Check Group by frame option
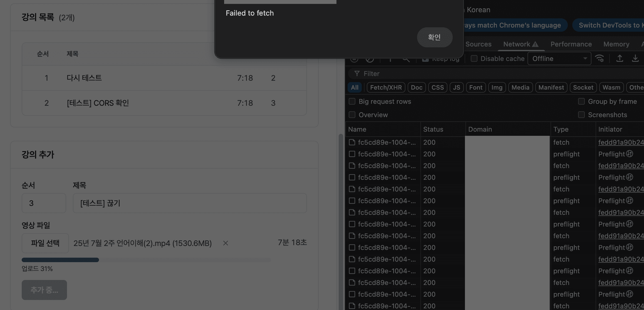Screen dimensions: 644x310 click(581, 101)
